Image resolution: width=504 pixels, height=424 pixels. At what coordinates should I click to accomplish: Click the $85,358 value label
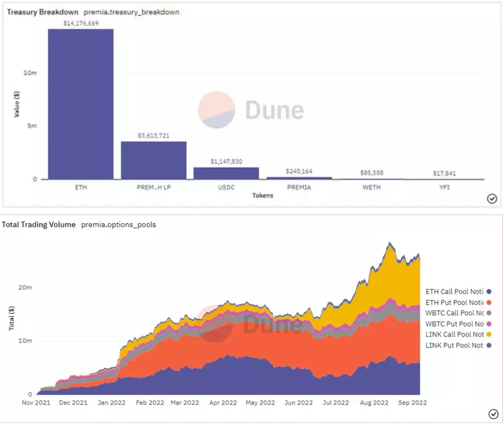(372, 173)
